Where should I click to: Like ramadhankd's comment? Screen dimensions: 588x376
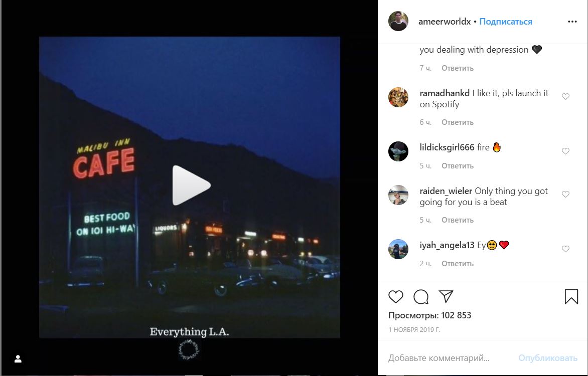point(565,96)
